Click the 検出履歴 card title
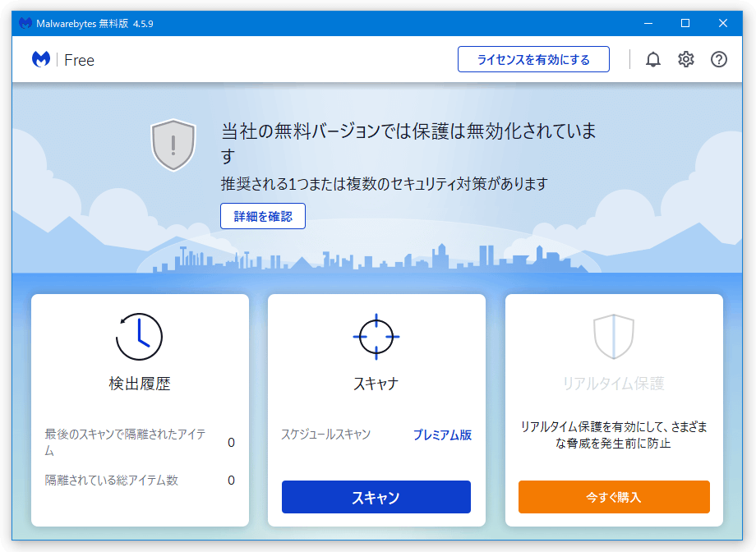The image size is (756, 552). [x=140, y=384]
